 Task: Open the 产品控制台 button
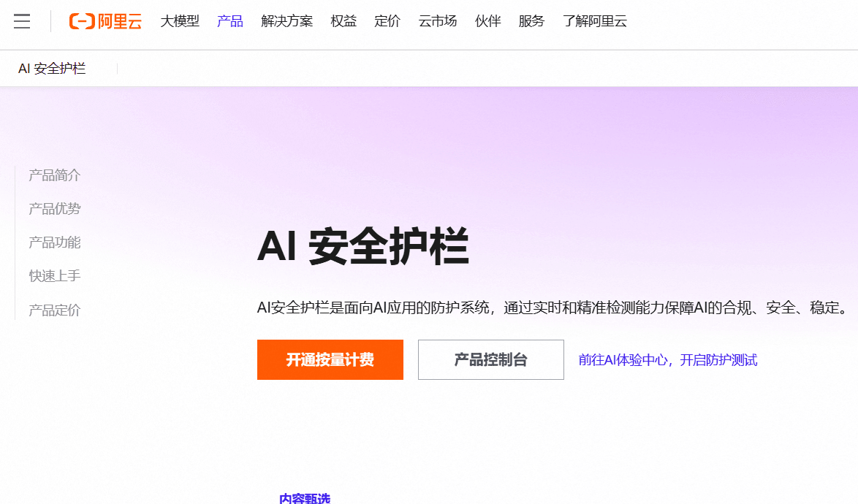[491, 359]
